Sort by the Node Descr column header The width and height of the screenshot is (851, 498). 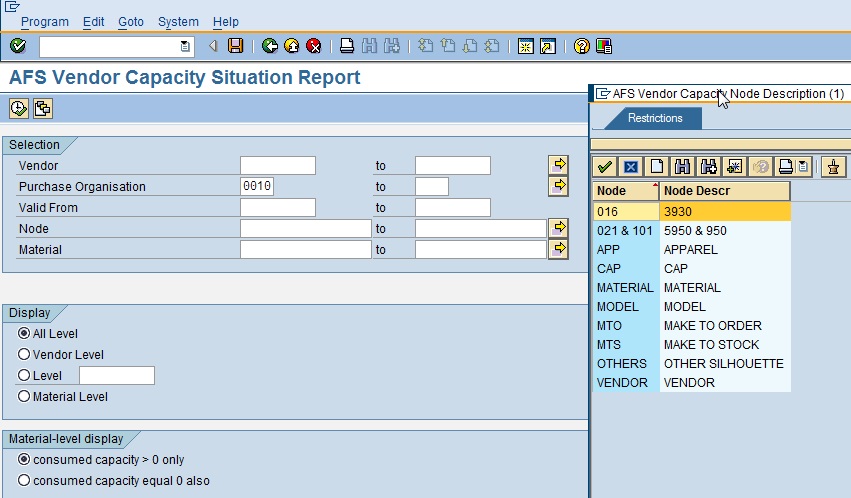[x=724, y=191]
